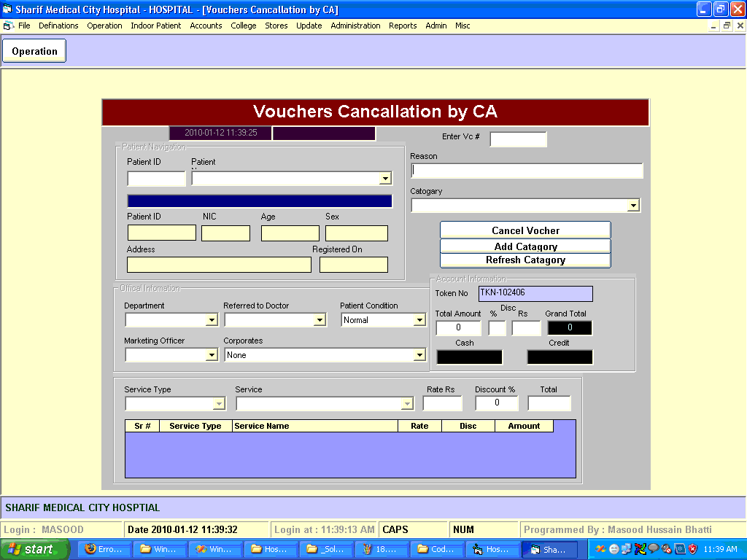Switch to first 'Win...' folder taskbar item
Viewport: 747px width, 560px height.
click(x=159, y=549)
